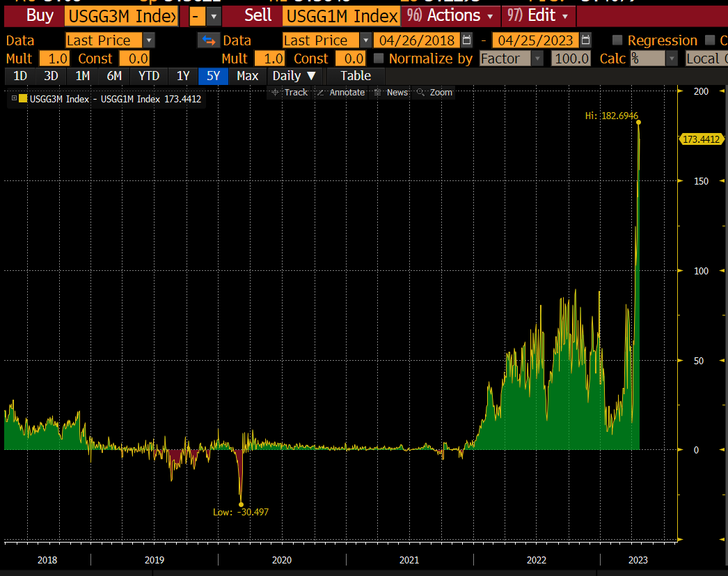The image size is (728, 576).
Task: Click the Sell side Mult 1.0 field
Action: [x=270, y=59]
